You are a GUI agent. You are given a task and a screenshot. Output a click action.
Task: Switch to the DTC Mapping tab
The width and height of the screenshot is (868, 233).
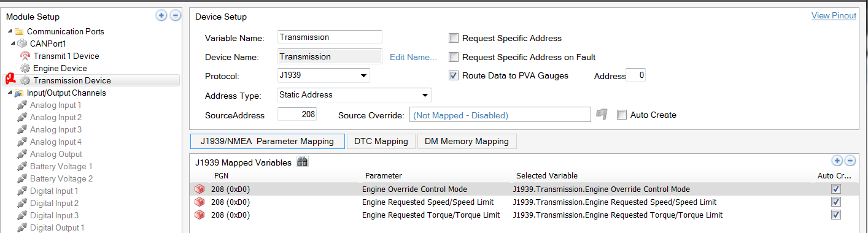(381, 141)
